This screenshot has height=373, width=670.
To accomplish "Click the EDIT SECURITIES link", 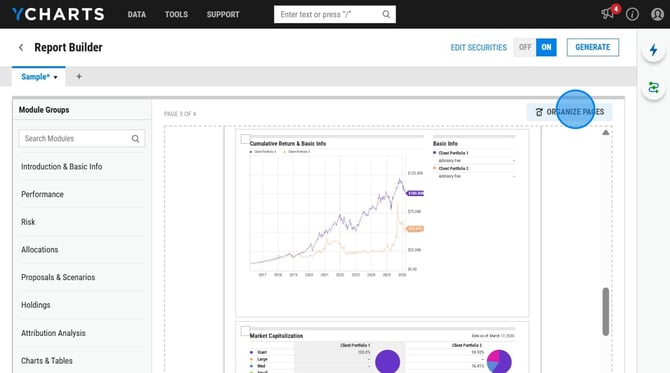I will pyautogui.click(x=479, y=47).
